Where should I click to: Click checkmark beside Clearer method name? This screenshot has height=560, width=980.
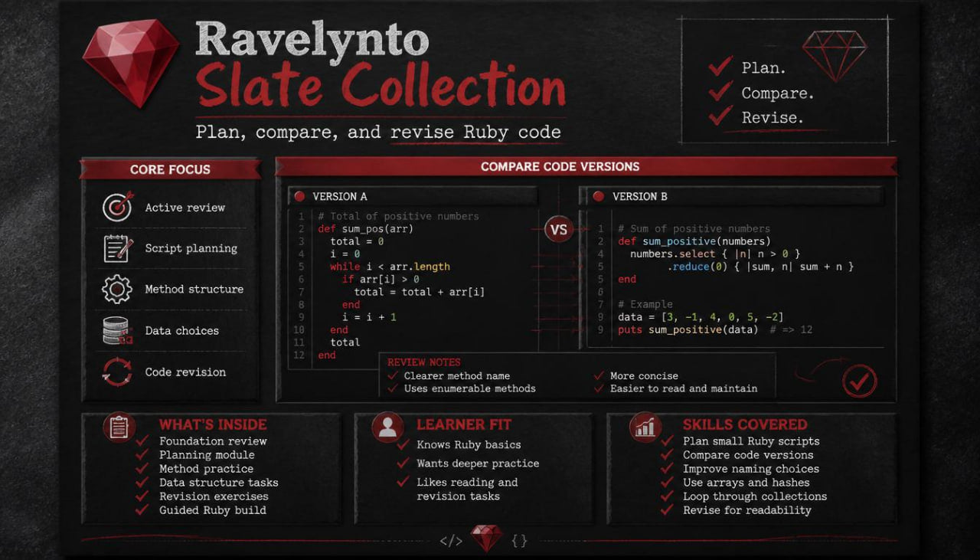tap(393, 376)
